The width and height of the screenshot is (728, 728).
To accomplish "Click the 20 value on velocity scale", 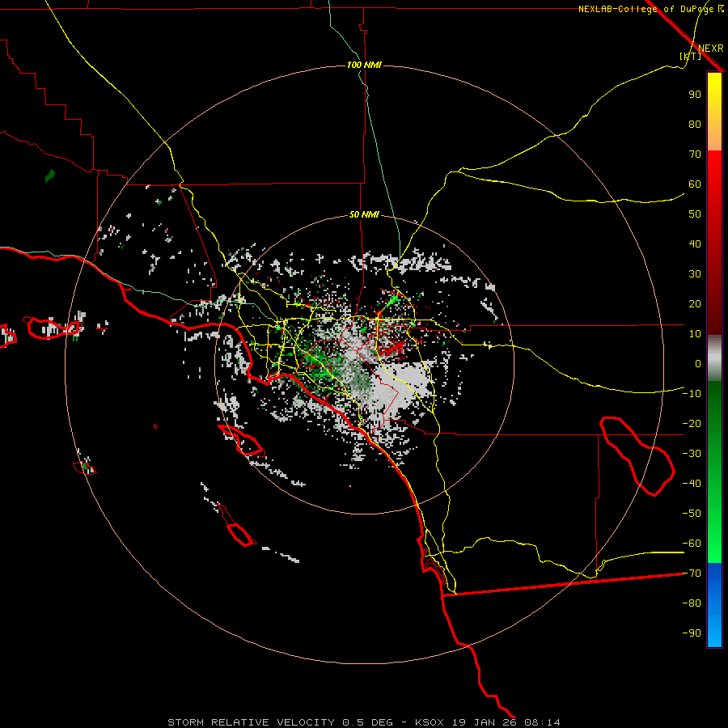I will tap(695, 304).
